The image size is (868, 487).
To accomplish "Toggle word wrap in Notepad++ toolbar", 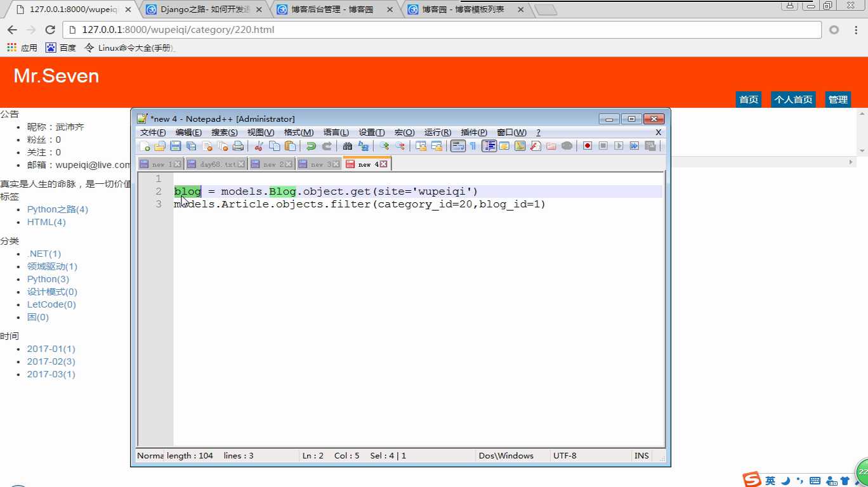I will pyautogui.click(x=457, y=146).
